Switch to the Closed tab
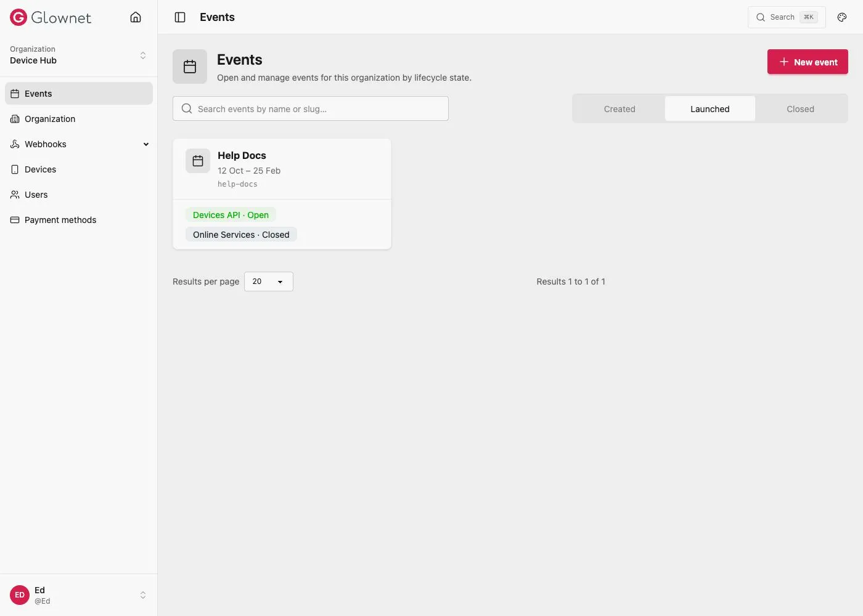The height and width of the screenshot is (616, 863). [800, 109]
